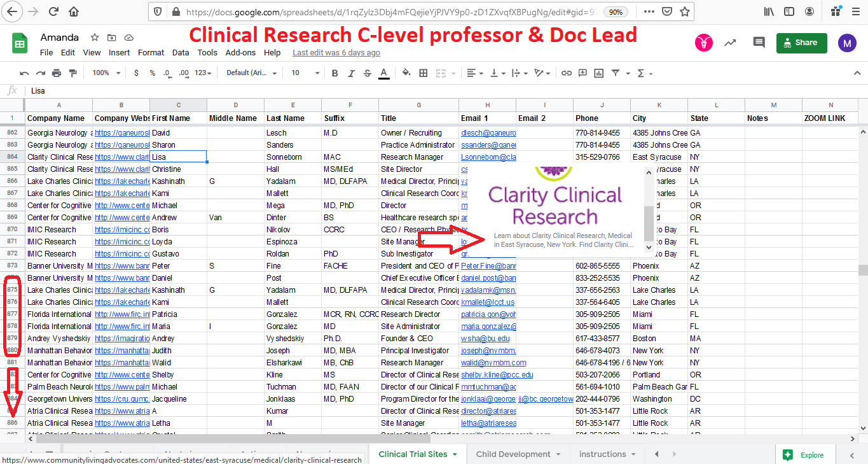Open the account avatar M
The image size is (868, 464).
(847, 43)
